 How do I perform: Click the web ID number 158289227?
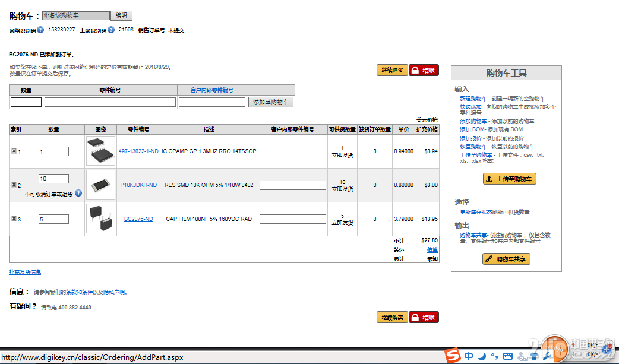62,30
